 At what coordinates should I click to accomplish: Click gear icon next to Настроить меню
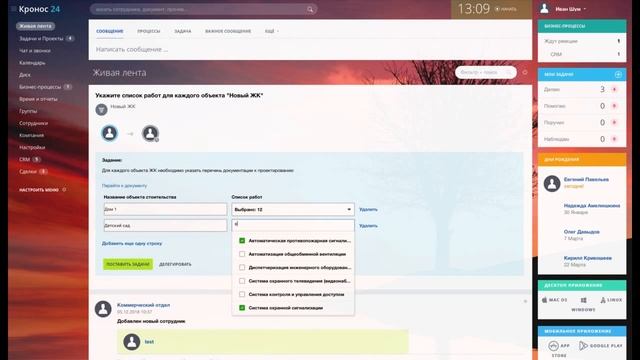(x=64, y=190)
